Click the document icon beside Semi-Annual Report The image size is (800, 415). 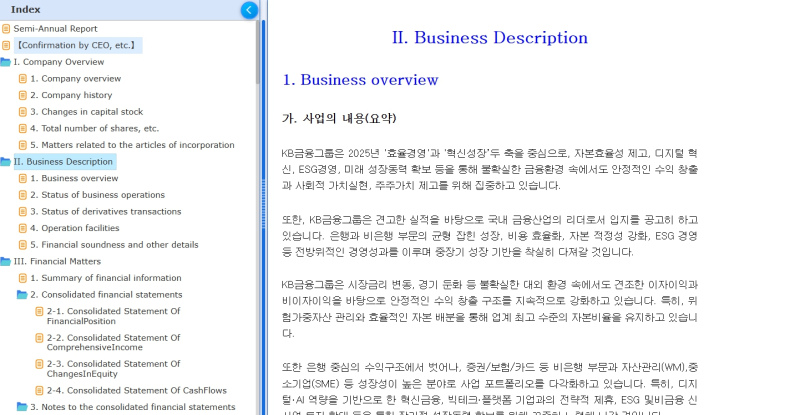pyautogui.click(x=6, y=29)
